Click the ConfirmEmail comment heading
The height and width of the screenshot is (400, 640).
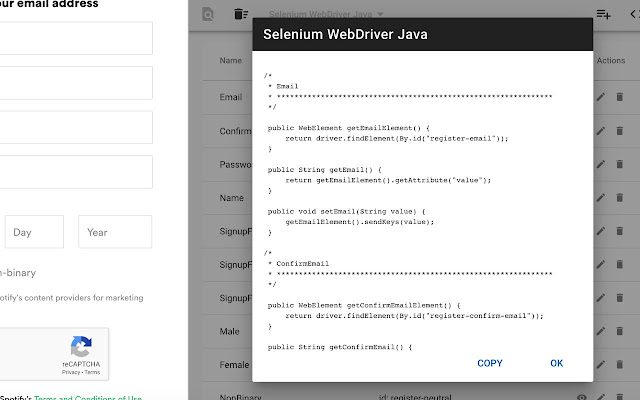point(302,263)
